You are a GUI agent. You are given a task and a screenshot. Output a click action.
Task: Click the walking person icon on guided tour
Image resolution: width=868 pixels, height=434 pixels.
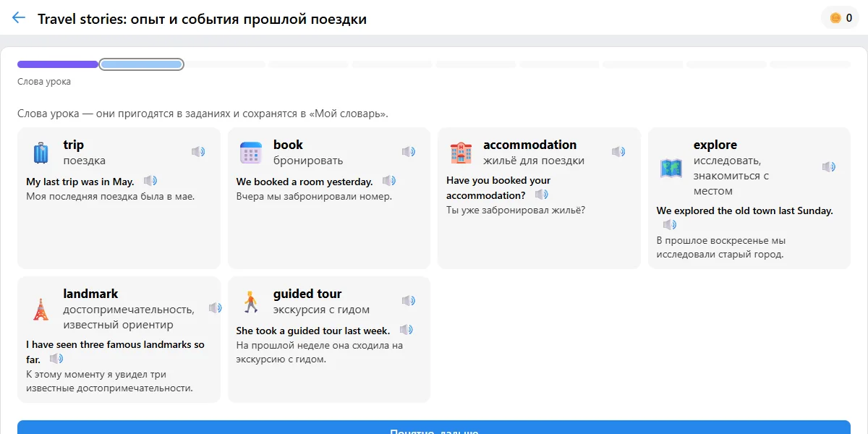[250, 302]
